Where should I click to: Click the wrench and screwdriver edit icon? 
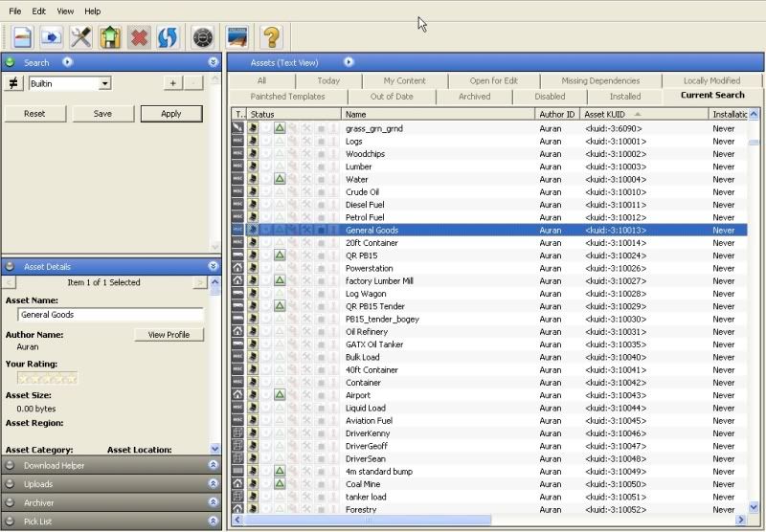tap(80, 37)
